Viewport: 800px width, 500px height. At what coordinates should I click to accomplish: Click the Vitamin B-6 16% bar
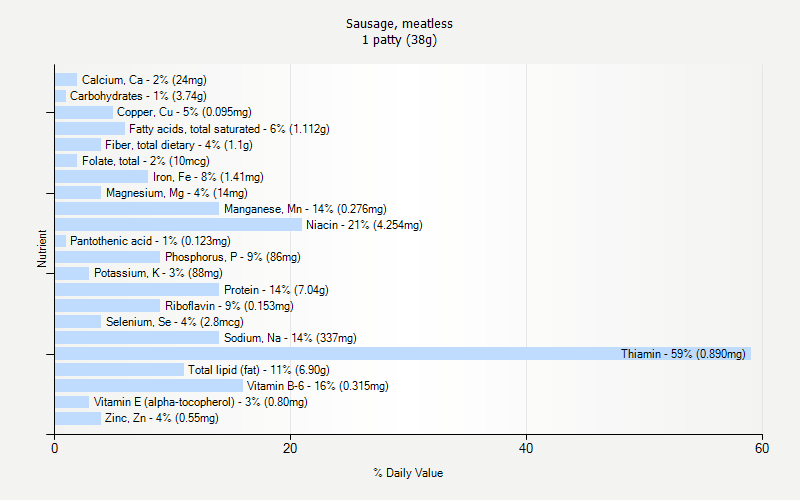click(149, 386)
